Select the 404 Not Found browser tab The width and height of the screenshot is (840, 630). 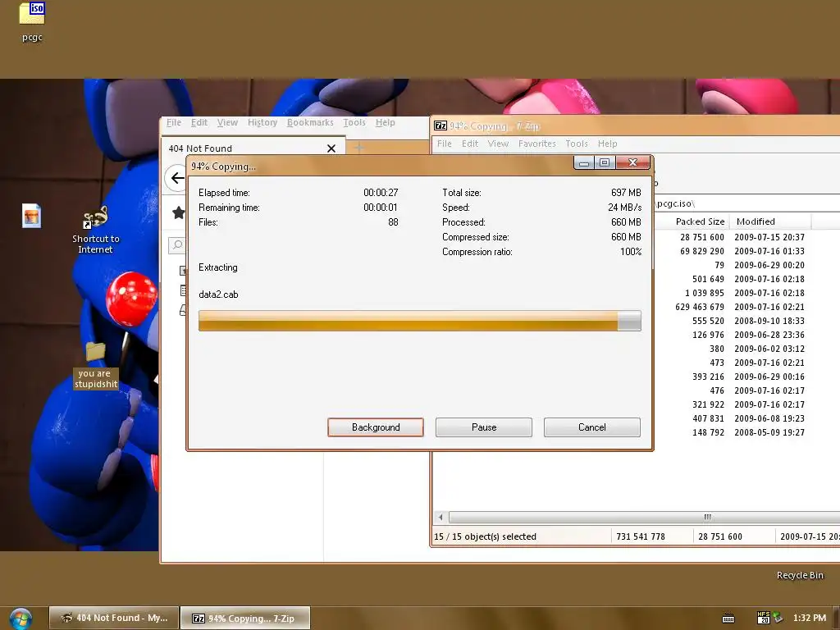253,148
